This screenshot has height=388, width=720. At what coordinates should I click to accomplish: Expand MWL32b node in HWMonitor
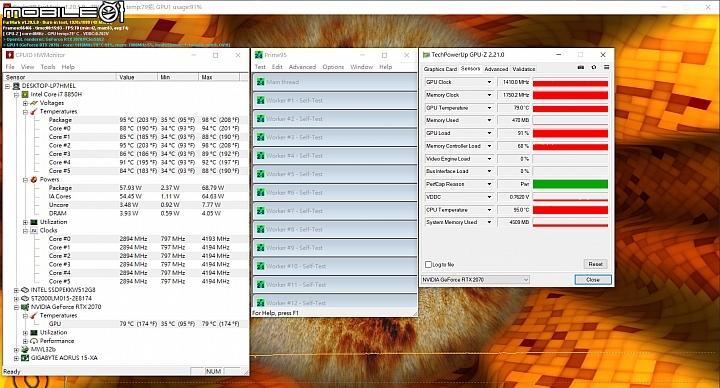[x=17, y=350]
